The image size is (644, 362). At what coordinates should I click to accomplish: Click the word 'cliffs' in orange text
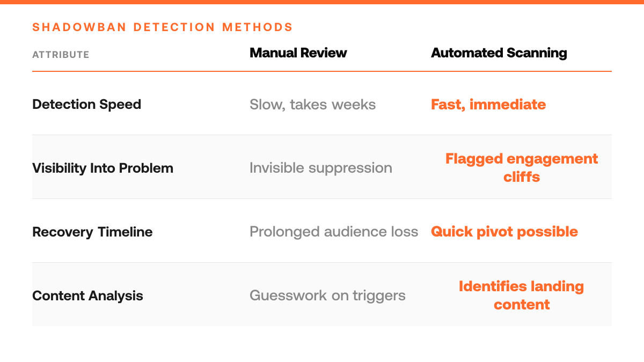[522, 177]
